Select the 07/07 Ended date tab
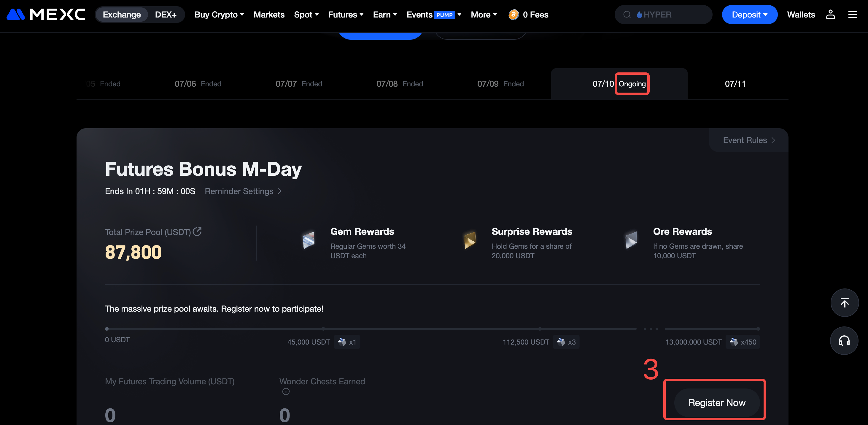Viewport: 868px width, 425px height. point(298,84)
